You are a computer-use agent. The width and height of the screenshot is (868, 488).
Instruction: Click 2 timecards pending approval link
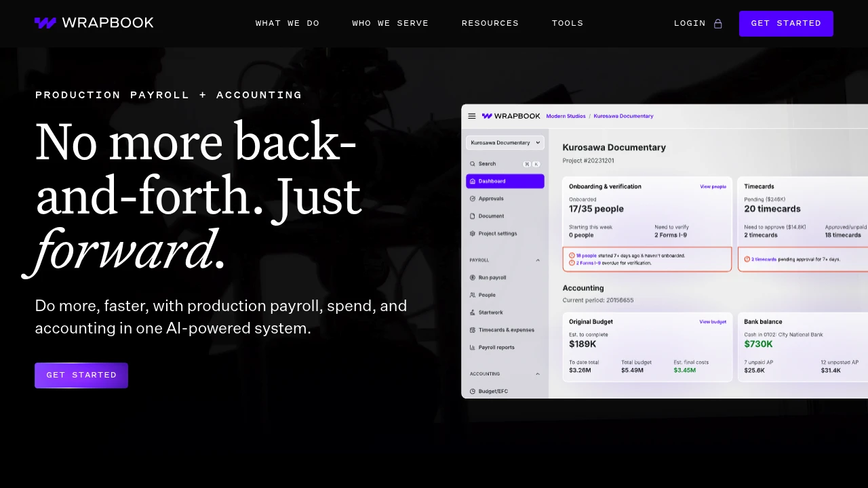764,259
